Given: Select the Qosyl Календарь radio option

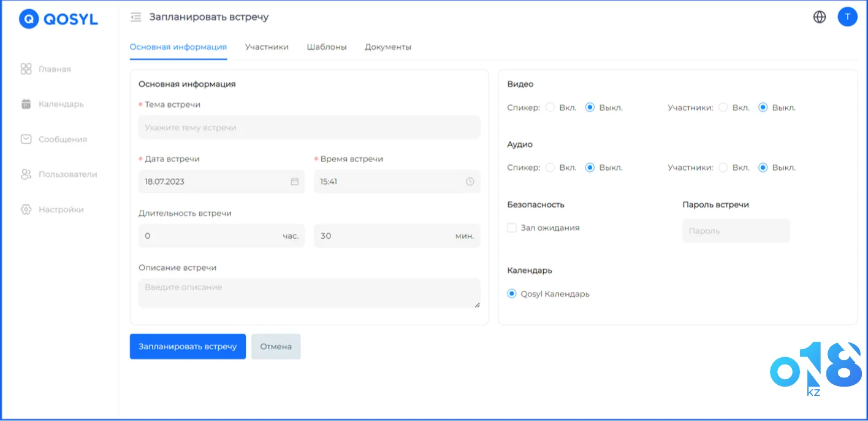Looking at the screenshot, I should [512, 294].
